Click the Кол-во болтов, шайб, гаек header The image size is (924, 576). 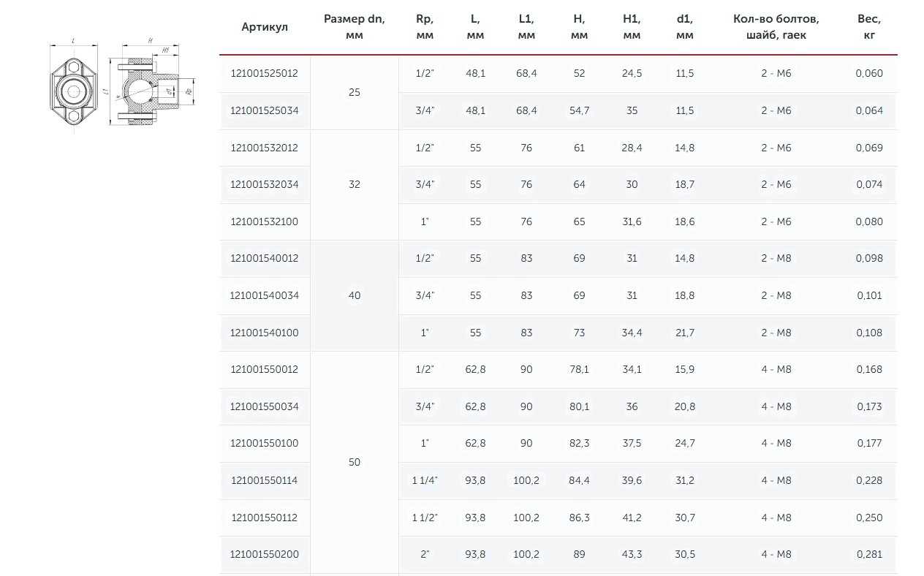[776, 27]
